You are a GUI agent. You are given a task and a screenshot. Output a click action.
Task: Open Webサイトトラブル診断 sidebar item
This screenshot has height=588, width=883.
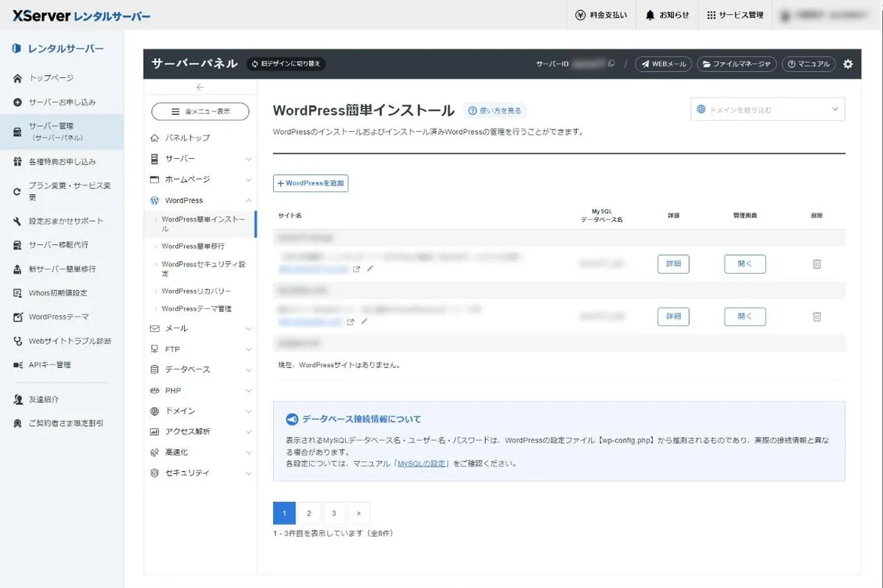click(62, 341)
